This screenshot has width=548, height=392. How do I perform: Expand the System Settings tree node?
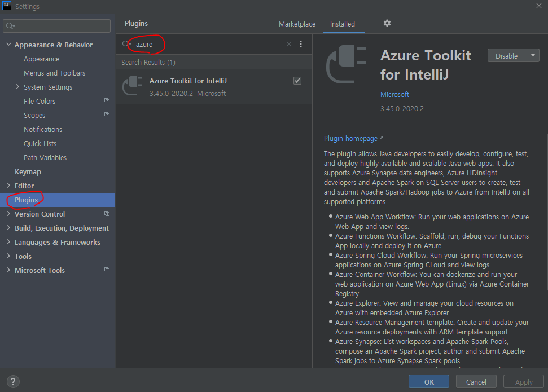point(17,87)
